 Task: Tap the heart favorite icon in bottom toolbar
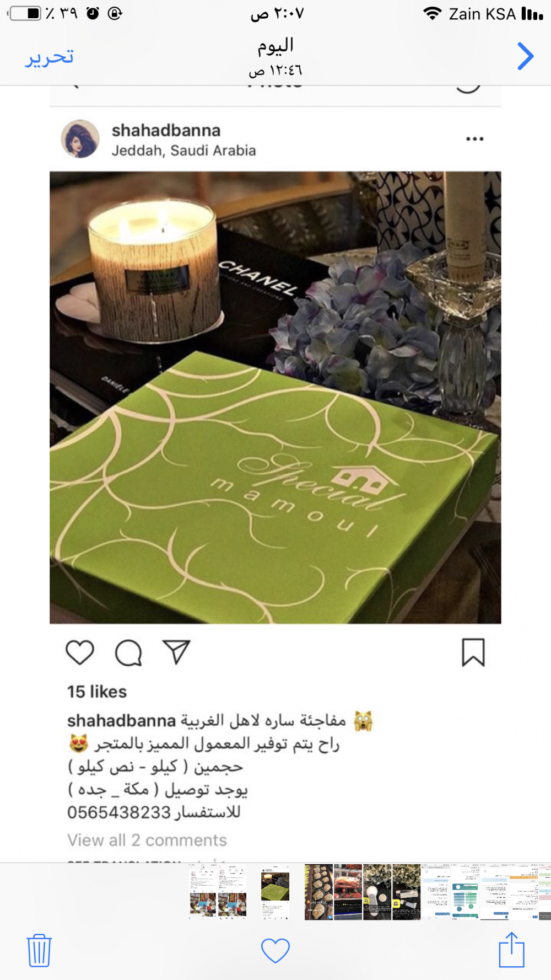[x=275, y=951]
